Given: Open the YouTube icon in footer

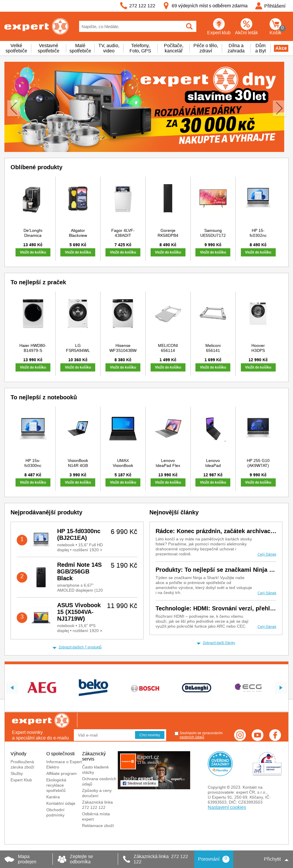Looking at the screenshot, I should tap(258, 735).
